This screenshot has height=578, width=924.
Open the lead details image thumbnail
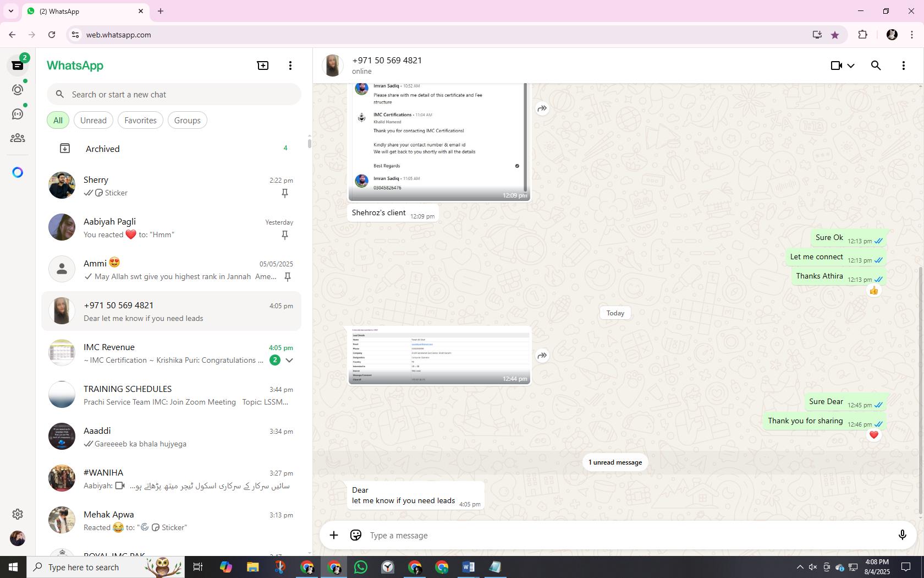click(x=439, y=356)
